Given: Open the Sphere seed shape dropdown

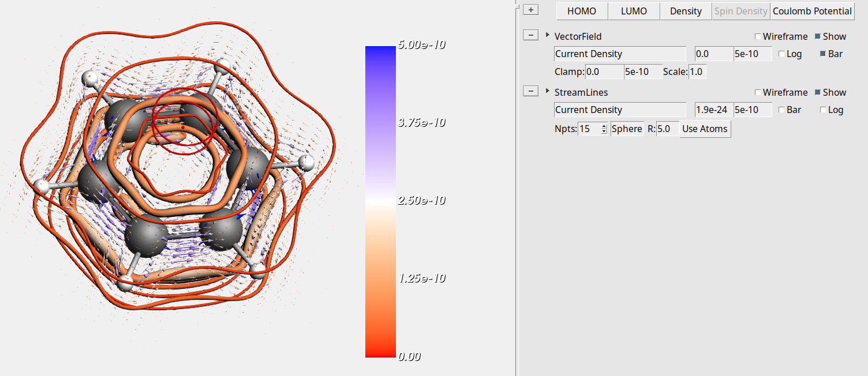Looking at the screenshot, I should click(x=627, y=129).
